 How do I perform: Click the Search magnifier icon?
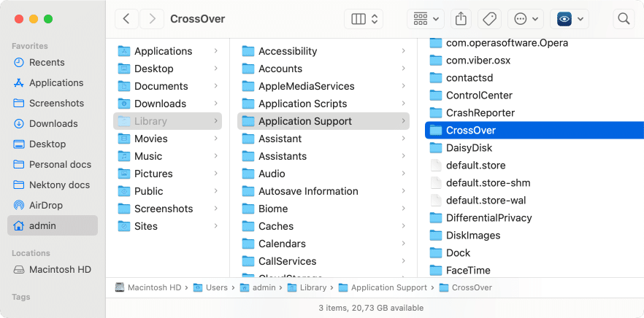tap(624, 19)
